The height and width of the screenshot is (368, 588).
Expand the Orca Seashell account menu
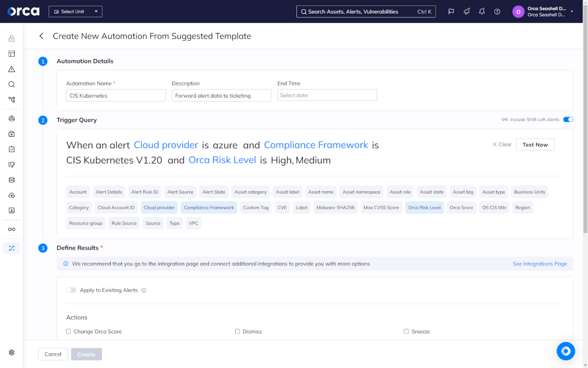[572, 11]
